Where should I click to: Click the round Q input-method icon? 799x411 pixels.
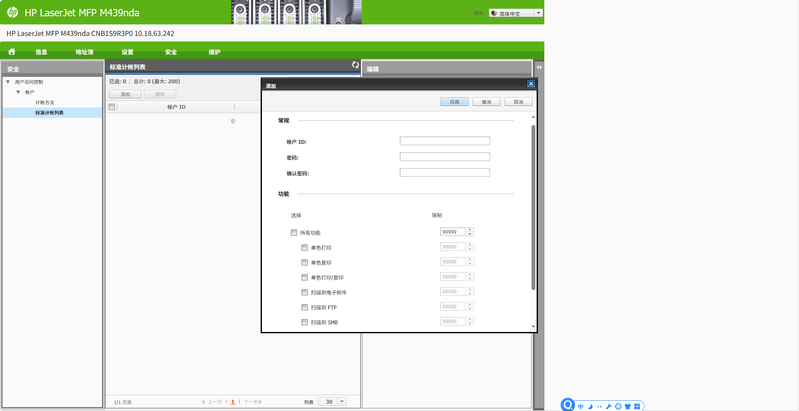coord(568,405)
